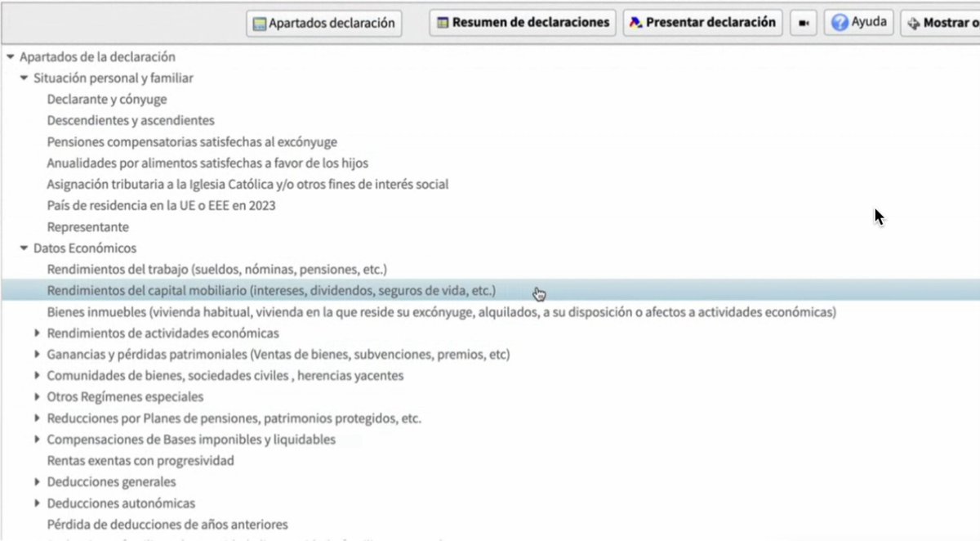Open the Apartados declaración button
The height and width of the screenshot is (541, 980).
(x=324, y=23)
